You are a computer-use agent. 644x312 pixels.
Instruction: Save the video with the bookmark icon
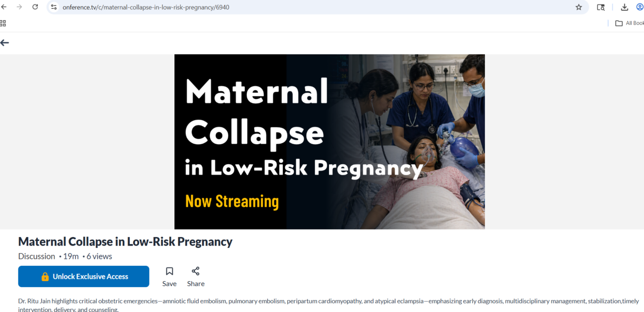point(169,277)
